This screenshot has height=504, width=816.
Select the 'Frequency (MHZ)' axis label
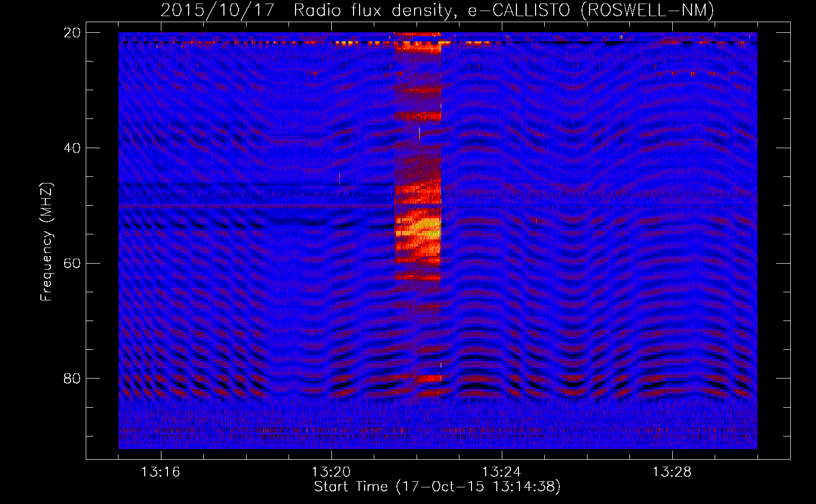[46, 242]
